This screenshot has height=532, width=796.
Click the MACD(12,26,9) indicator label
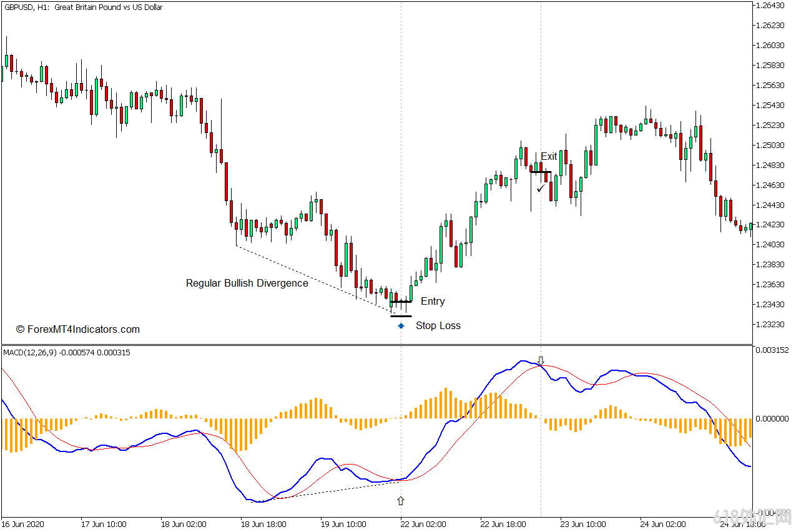29,352
